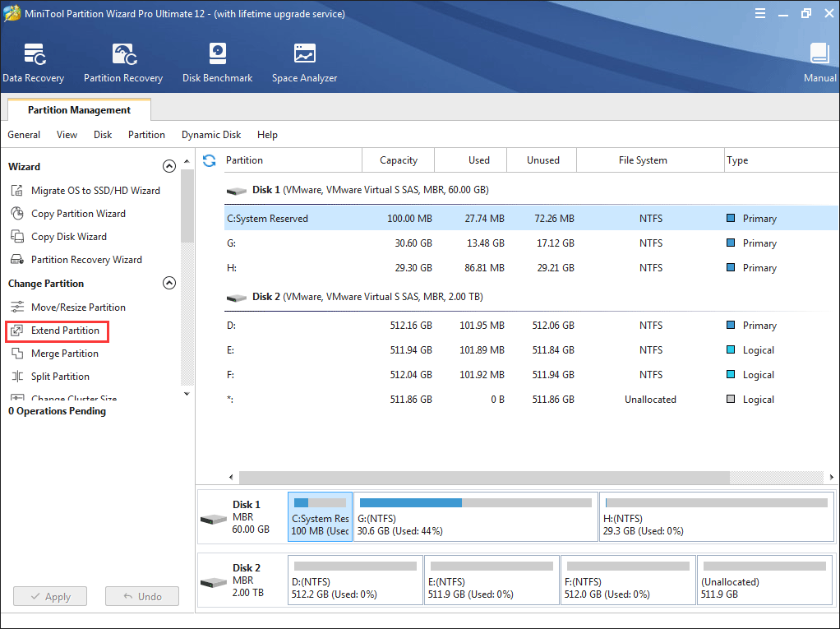Open the View menu
The image size is (840, 629).
coord(67,135)
